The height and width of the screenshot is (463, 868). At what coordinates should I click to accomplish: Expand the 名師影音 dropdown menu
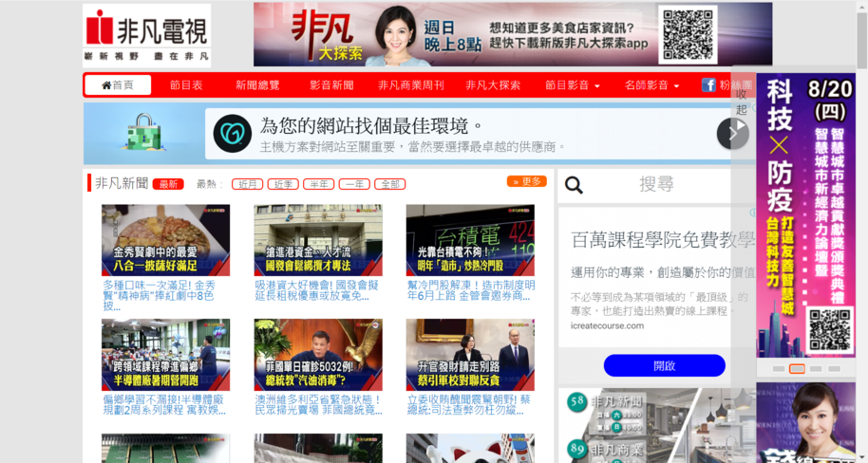click(x=651, y=85)
